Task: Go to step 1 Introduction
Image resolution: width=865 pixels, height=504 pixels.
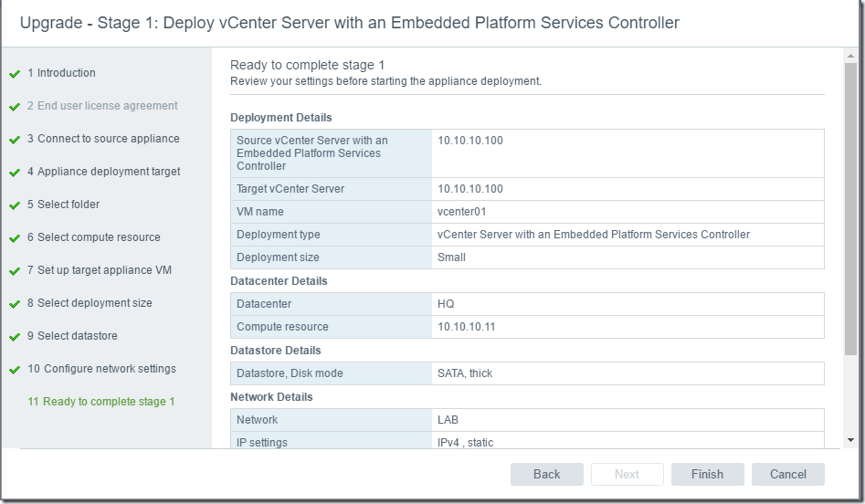Action: [61, 73]
